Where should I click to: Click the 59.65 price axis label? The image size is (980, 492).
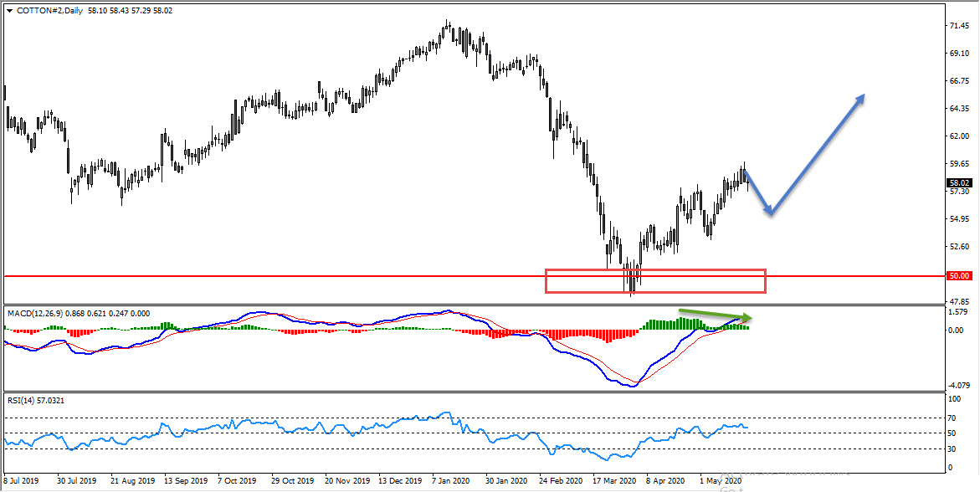click(959, 164)
